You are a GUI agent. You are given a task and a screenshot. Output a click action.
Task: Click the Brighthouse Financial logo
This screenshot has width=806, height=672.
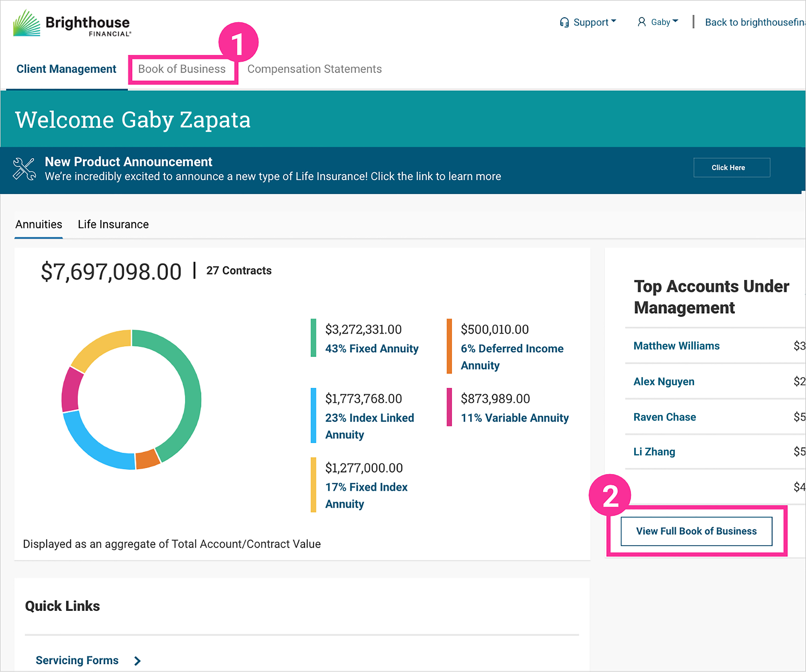(72, 23)
